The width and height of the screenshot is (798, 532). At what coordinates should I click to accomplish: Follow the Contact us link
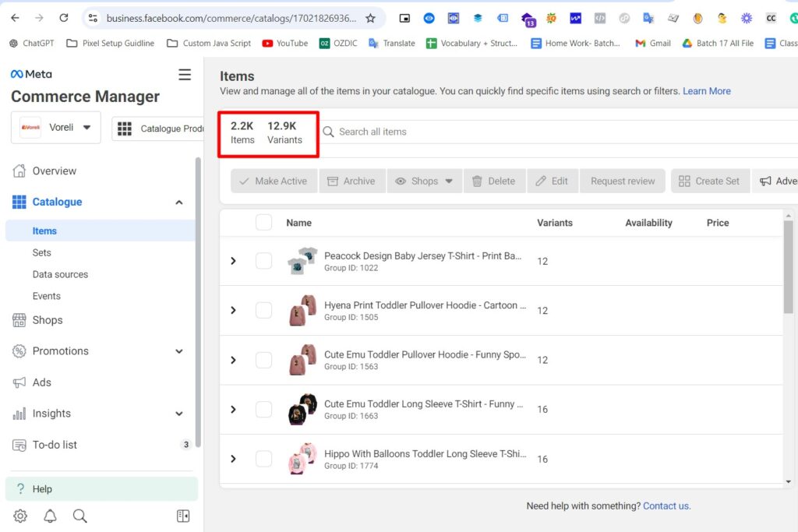click(x=667, y=506)
